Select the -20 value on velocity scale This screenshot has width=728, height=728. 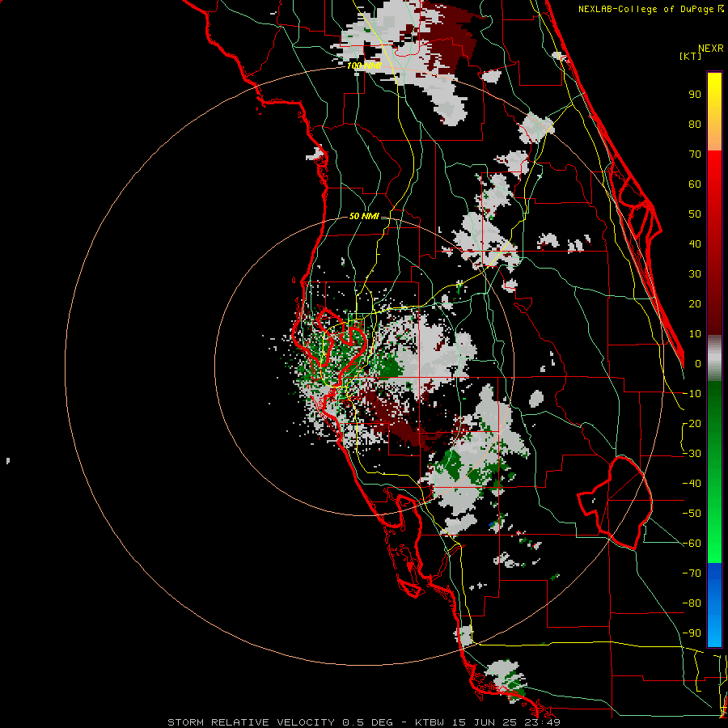click(x=692, y=423)
